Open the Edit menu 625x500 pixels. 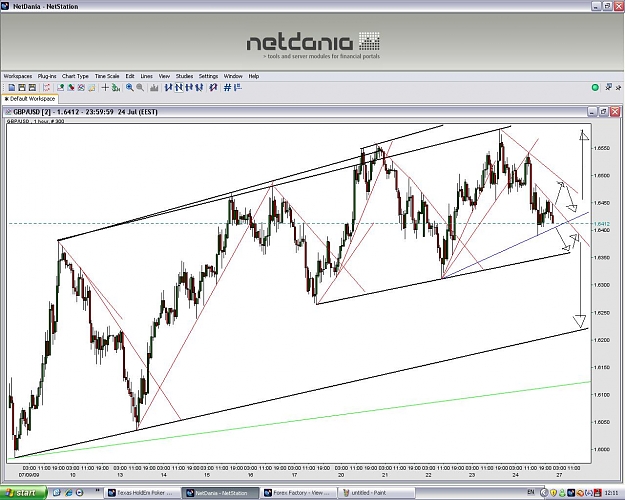[130, 76]
